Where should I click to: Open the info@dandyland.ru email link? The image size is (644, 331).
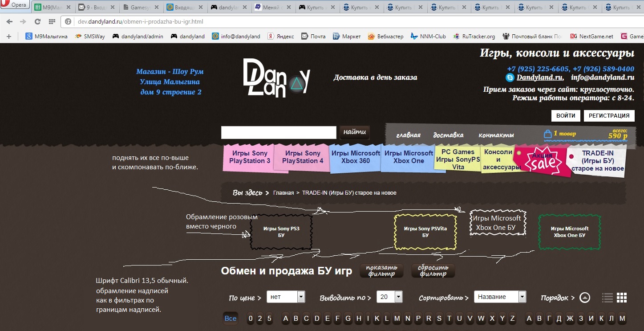(x=603, y=78)
